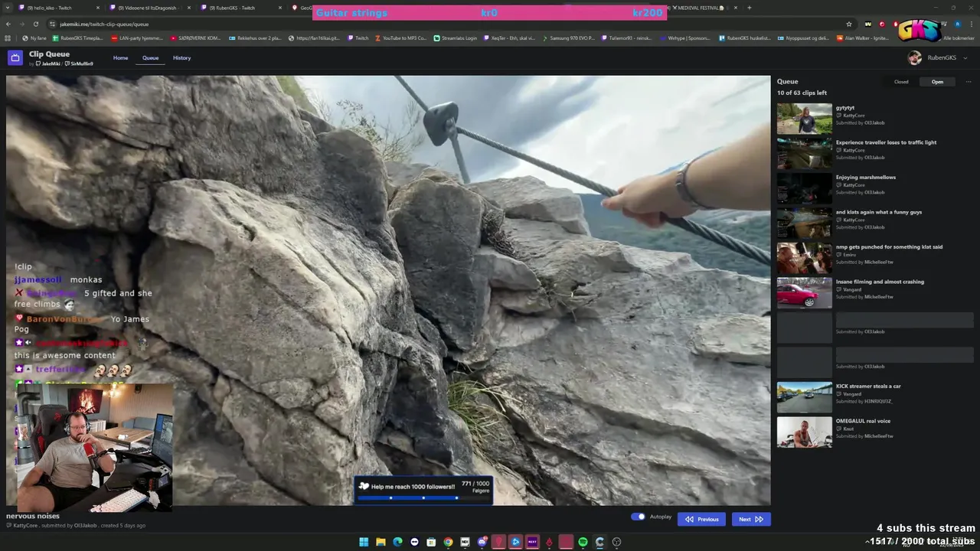980x551 pixels.
Task: Open the gytytyt clip thumbnail
Action: (804, 119)
